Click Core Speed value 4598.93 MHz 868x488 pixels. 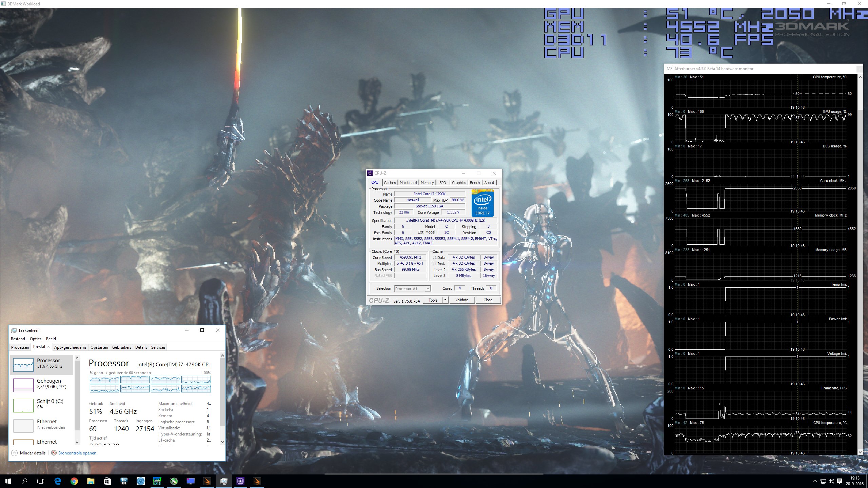410,258
